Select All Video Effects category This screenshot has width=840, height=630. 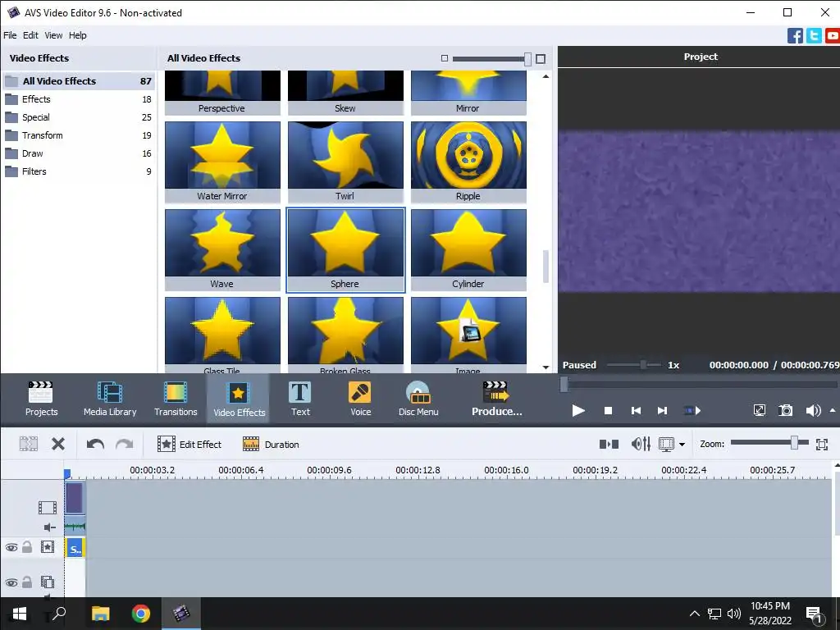click(78, 81)
